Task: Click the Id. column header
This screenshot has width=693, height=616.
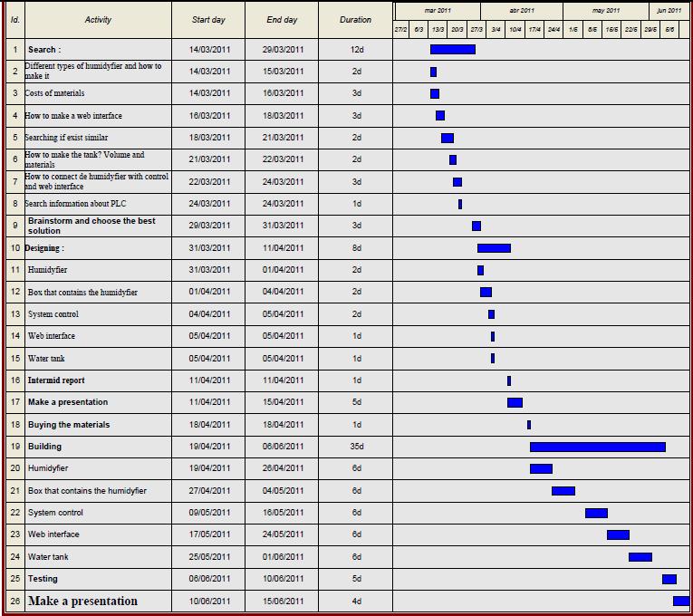Action: coord(14,20)
